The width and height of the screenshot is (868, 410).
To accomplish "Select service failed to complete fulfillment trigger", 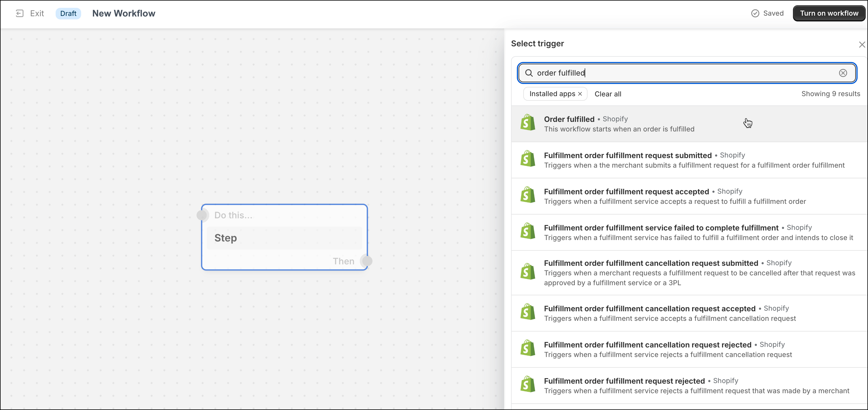I will click(661, 228).
